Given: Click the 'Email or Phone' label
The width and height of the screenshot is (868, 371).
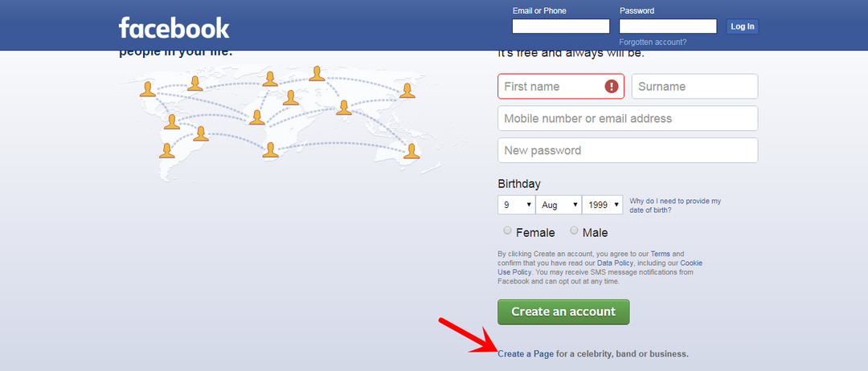Looking at the screenshot, I should pyautogui.click(x=540, y=11).
